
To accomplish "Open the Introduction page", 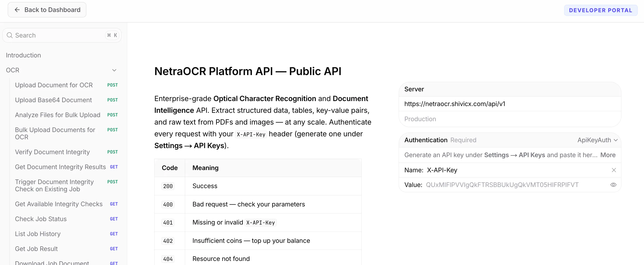I will click(x=24, y=55).
